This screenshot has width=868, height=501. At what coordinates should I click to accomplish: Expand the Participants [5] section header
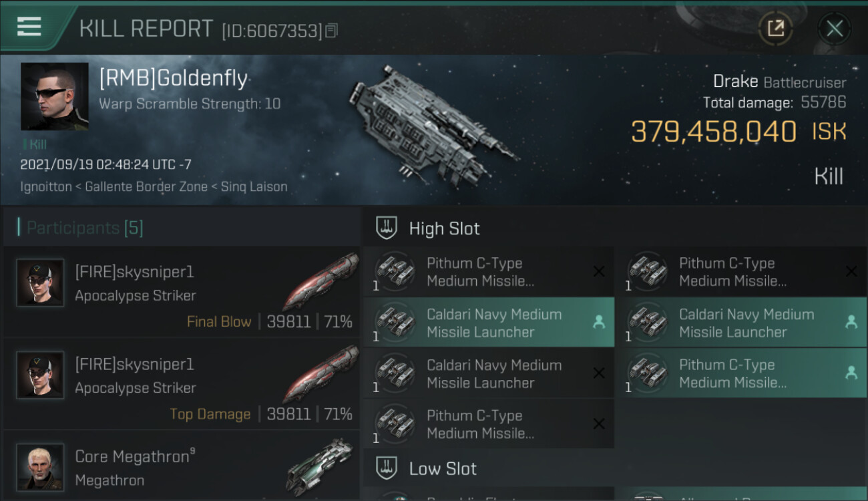tap(85, 228)
